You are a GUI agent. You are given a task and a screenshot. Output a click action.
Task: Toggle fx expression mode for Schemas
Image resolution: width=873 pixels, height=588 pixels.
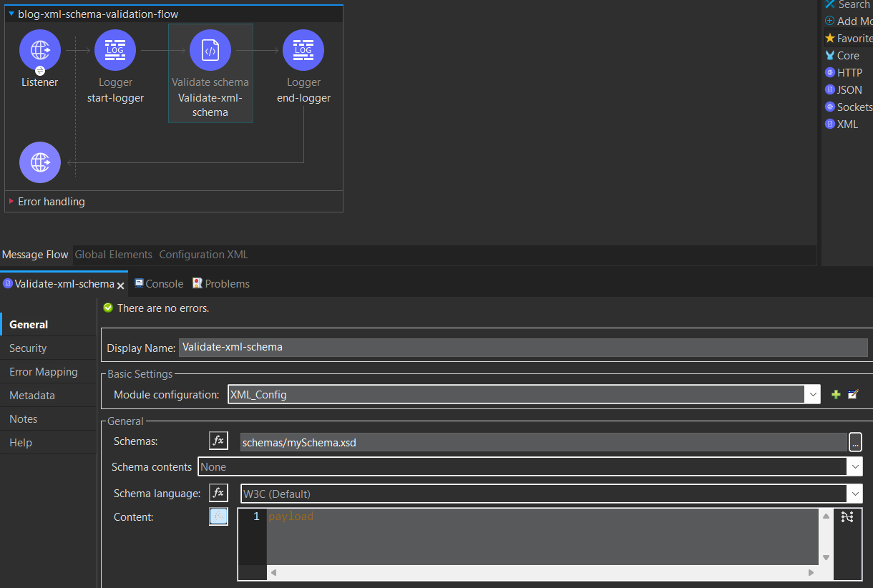click(218, 441)
